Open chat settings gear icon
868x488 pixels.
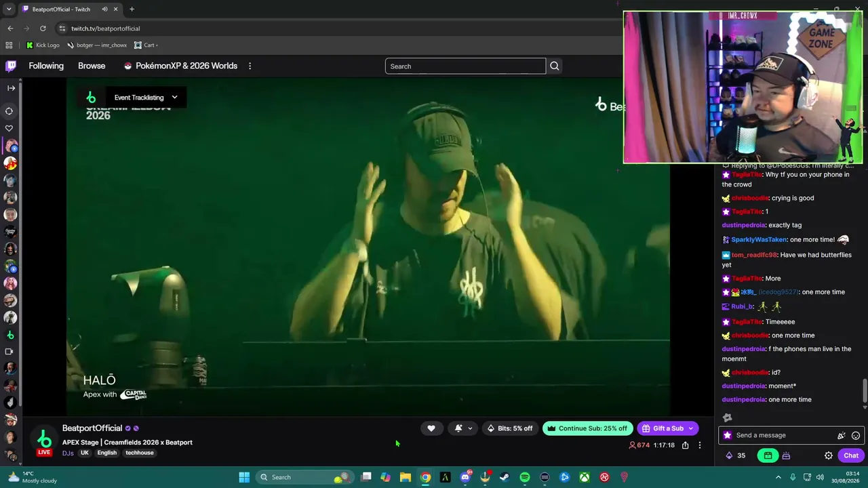coord(829,455)
